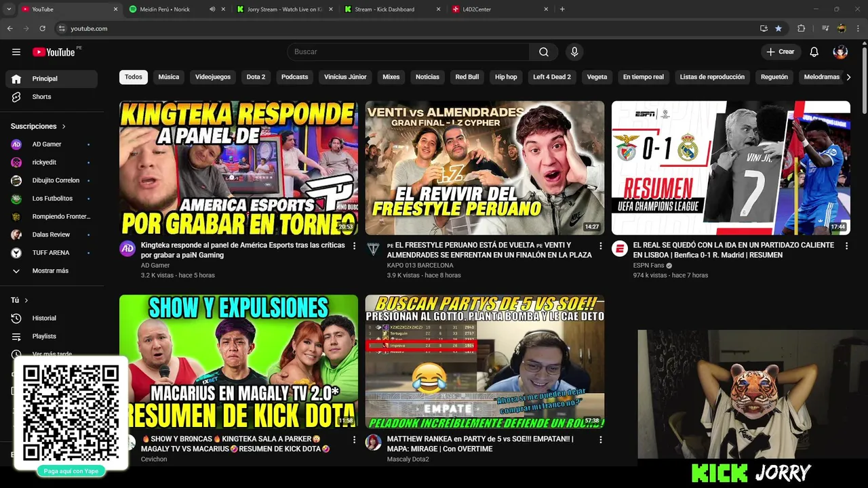
Task: Open more options for Matthew Rankea video
Action: 600,440
